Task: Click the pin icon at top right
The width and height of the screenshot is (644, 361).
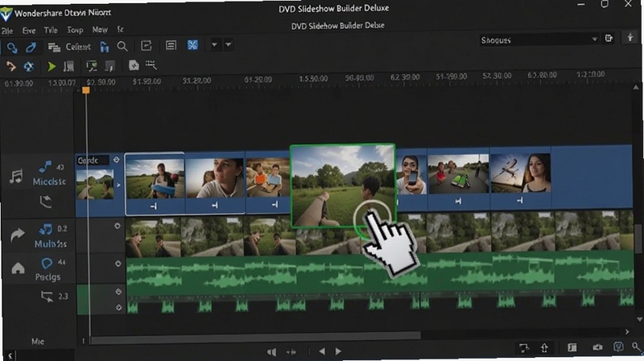Action: tap(630, 38)
